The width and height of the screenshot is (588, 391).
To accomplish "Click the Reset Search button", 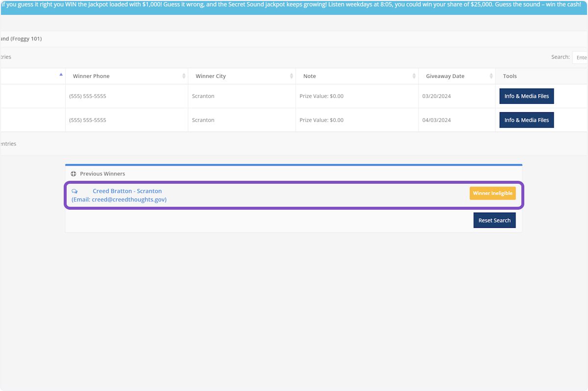I will [x=494, y=220].
